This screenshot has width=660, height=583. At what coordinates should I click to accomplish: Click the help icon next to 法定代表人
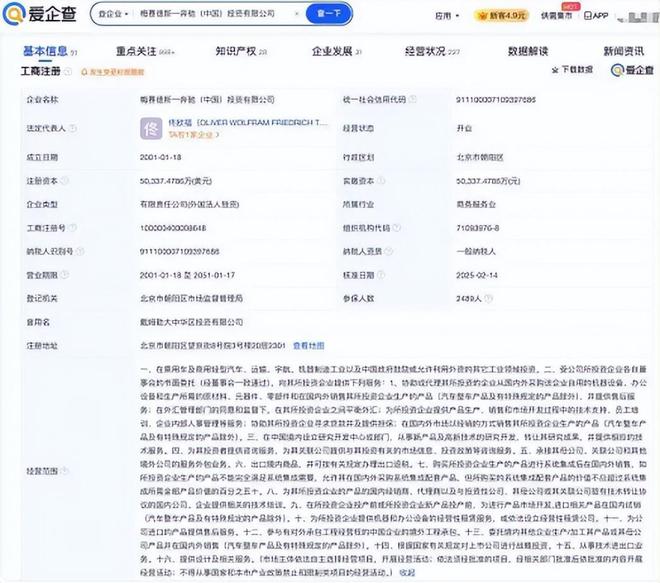click(73, 128)
